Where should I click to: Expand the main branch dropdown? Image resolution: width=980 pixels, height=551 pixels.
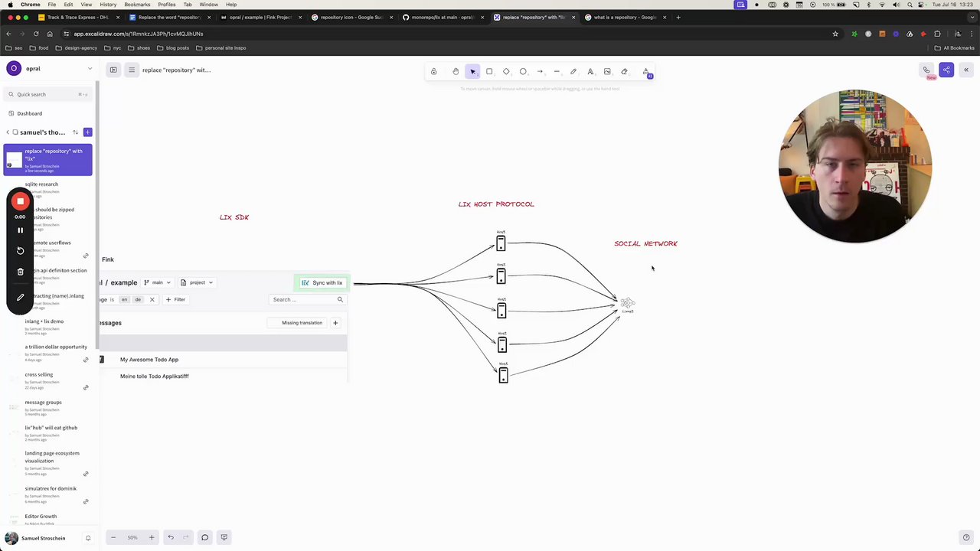click(158, 282)
